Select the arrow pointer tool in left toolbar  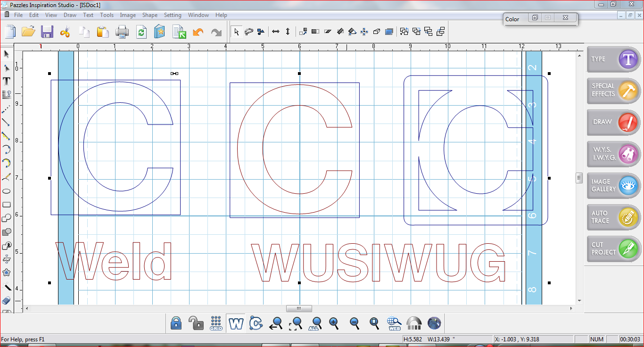tap(7, 54)
